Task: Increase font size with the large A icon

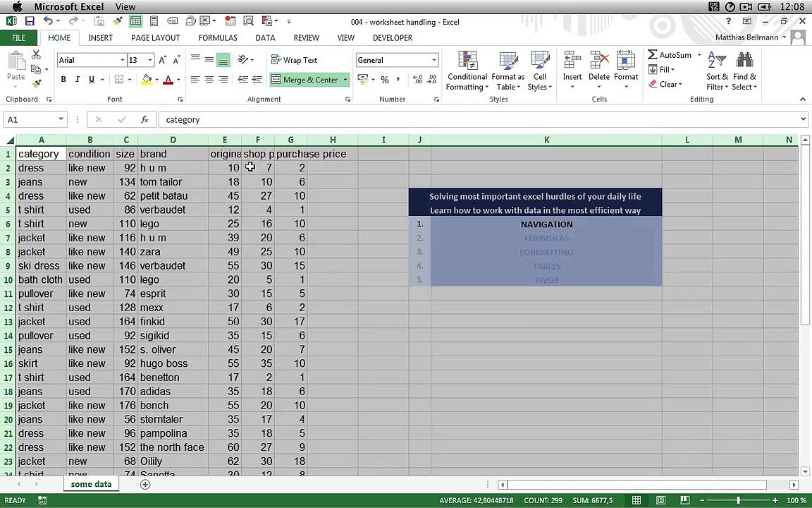Action: 163,60
